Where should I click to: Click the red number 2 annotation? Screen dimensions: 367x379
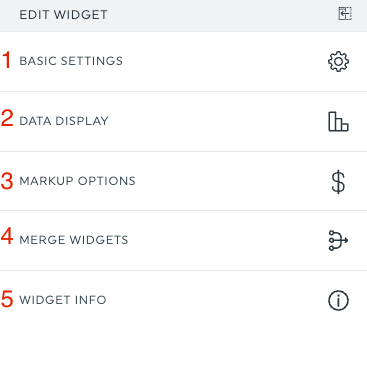pyautogui.click(x=7, y=118)
